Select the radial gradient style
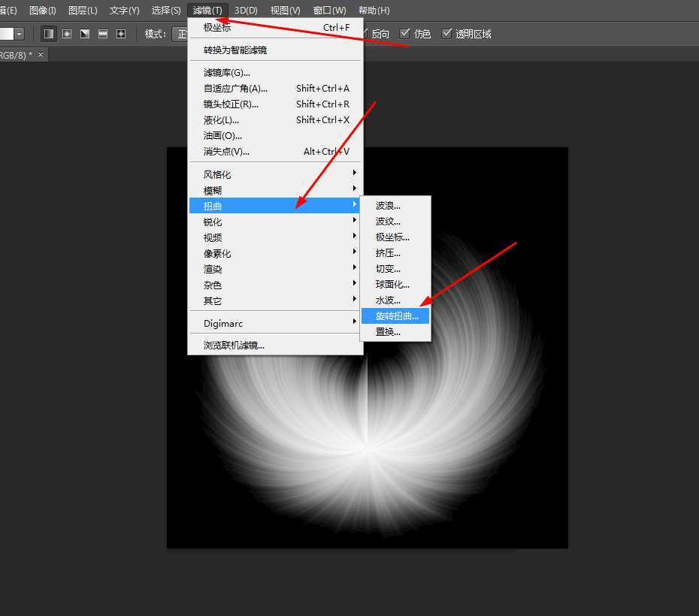Image resolution: width=699 pixels, height=616 pixels. pyautogui.click(x=66, y=33)
